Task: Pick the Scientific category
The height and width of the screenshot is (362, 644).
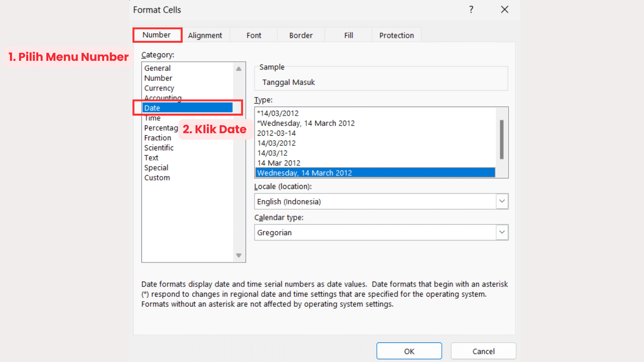Action: (158, 147)
